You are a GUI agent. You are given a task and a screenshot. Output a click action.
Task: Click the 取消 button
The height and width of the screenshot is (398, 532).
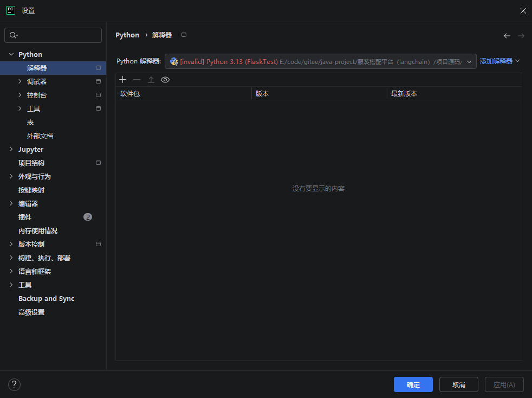click(x=459, y=384)
